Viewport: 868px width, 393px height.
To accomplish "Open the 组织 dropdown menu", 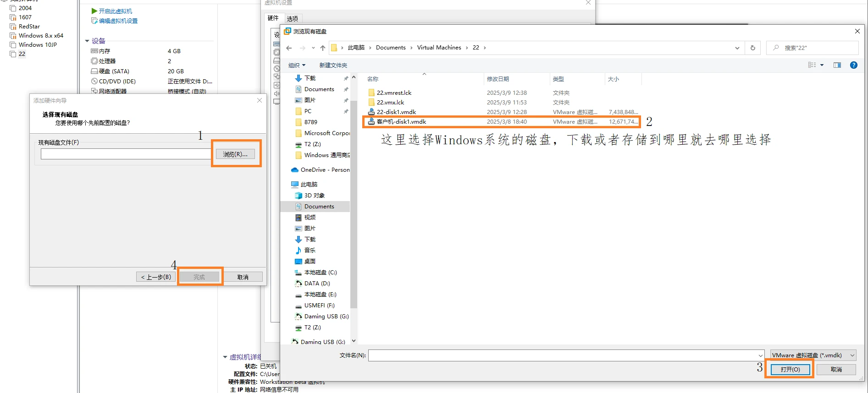I will (297, 65).
